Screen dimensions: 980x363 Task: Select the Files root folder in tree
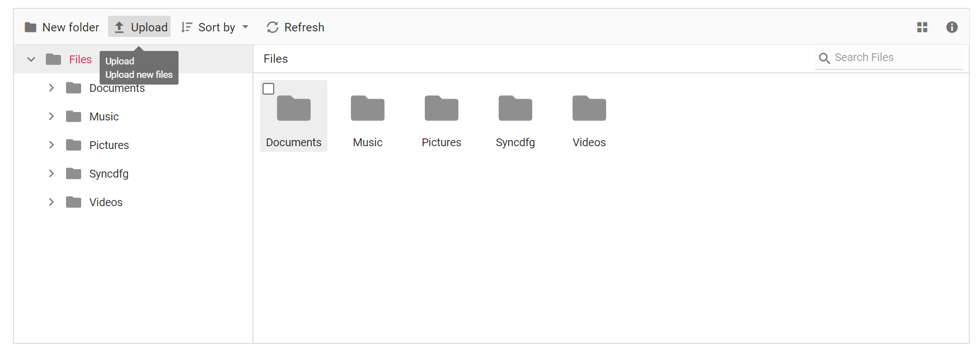point(80,59)
